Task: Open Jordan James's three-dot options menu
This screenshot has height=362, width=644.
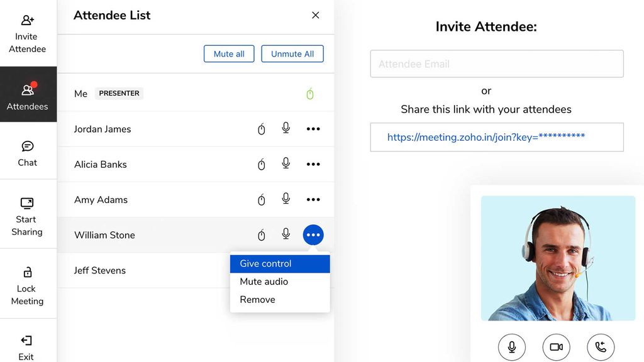Action: (x=313, y=129)
